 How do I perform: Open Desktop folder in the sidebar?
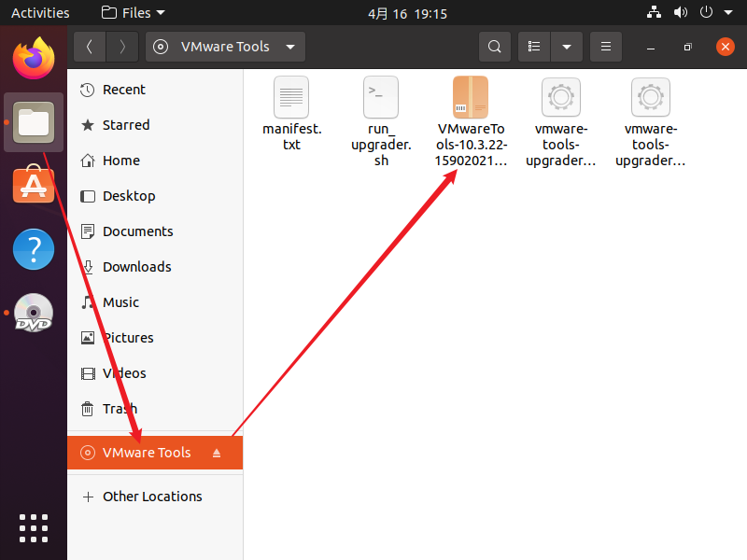155,196
